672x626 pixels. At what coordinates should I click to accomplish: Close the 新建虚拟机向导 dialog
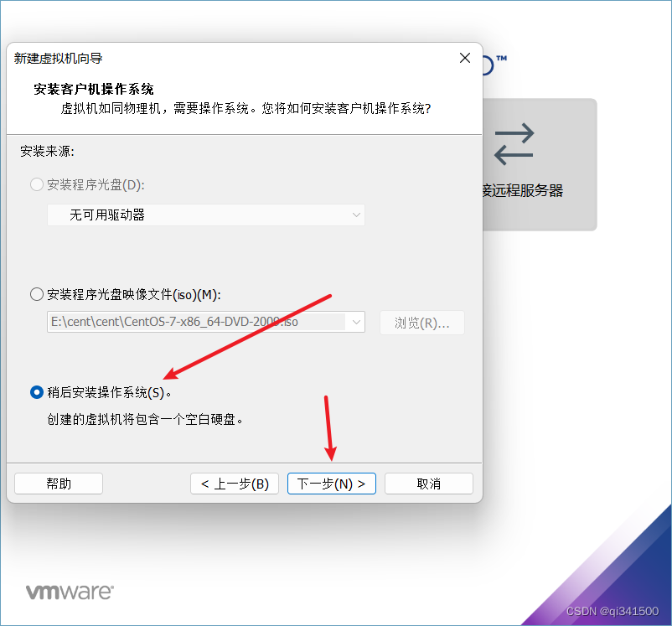click(464, 58)
